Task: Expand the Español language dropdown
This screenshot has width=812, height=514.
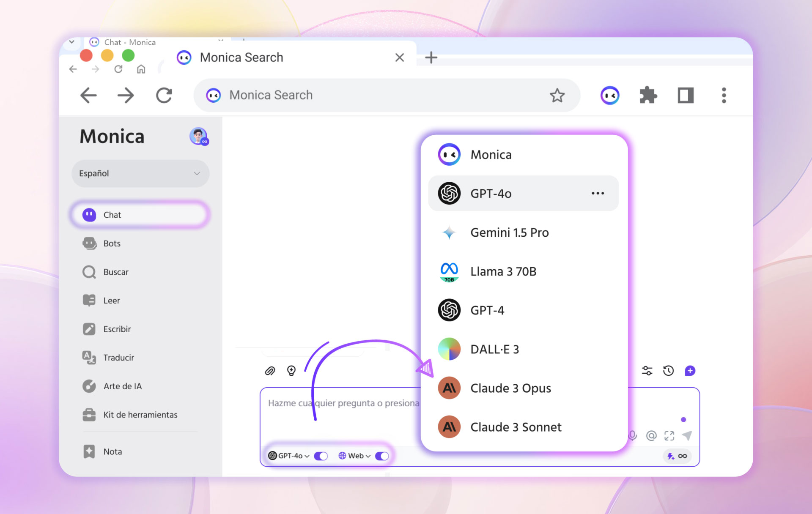Action: point(140,173)
